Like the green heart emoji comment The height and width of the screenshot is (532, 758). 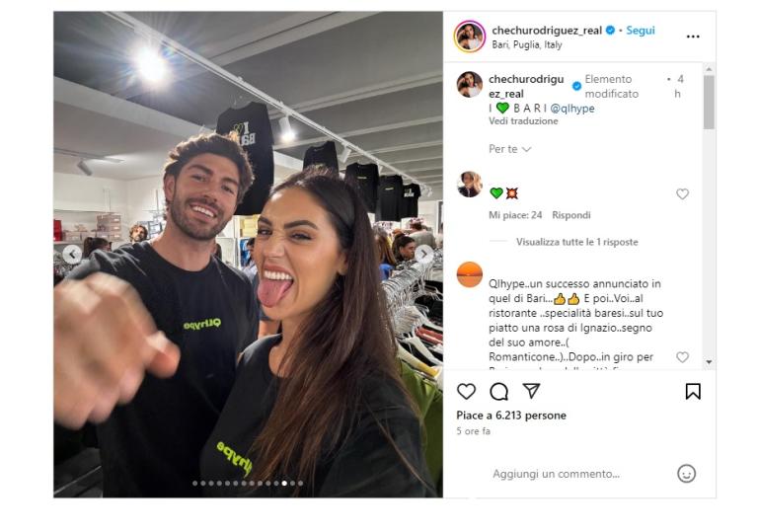point(682,193)
